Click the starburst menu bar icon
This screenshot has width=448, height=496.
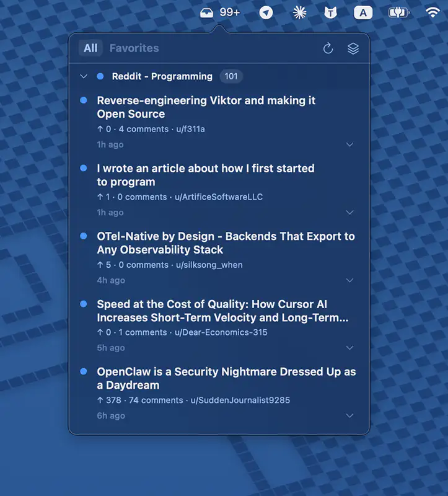pos(299,12)
